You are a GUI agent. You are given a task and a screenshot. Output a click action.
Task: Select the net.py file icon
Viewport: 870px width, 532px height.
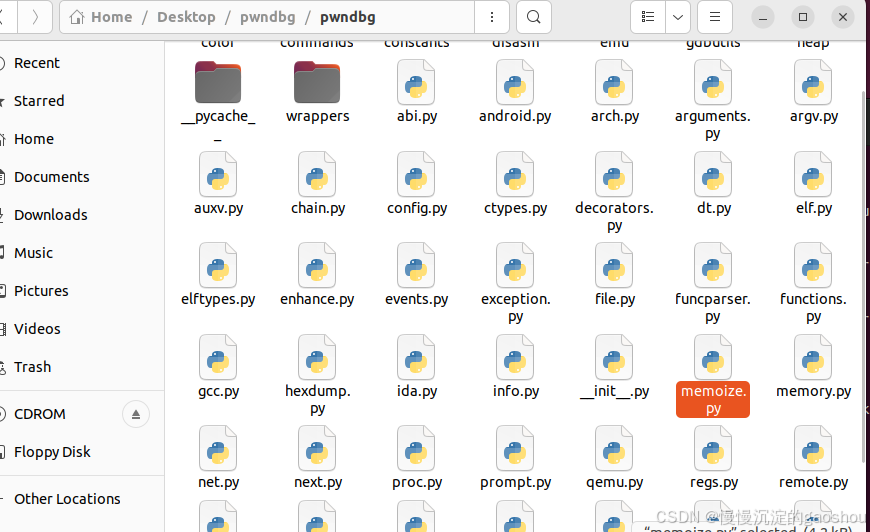click(x=218, y=448)
